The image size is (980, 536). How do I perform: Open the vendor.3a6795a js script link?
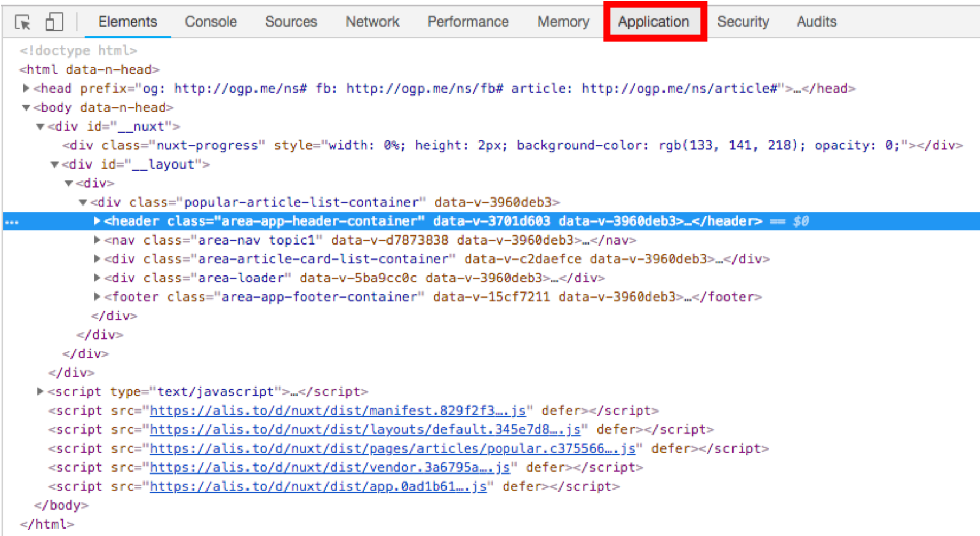[x=329, y=468]
